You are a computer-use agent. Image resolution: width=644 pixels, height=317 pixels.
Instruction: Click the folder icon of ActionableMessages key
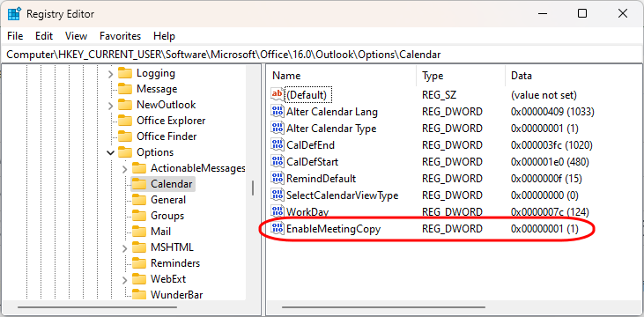[x=139, y=168]
